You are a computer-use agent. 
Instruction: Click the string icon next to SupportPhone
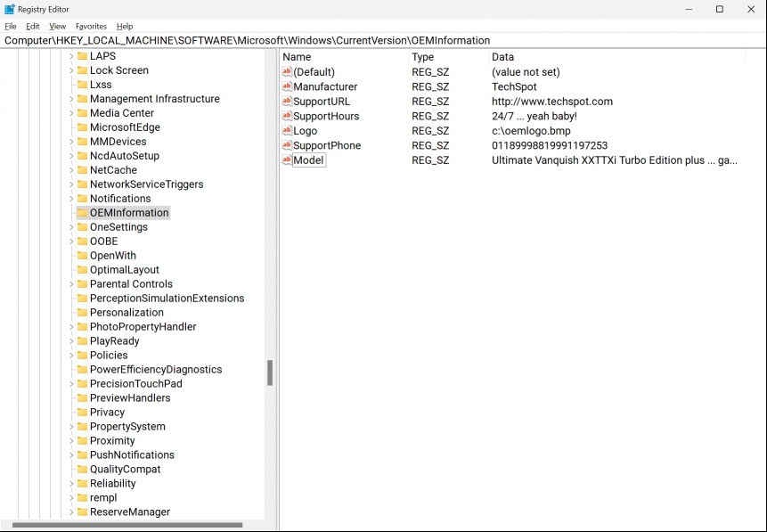click(x=287, y=145)
